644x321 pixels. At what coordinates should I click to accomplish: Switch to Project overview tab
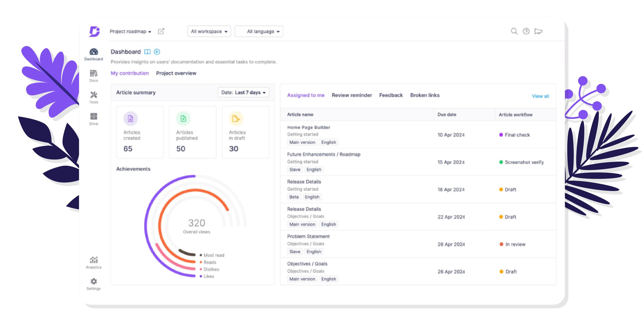(176, 73)
